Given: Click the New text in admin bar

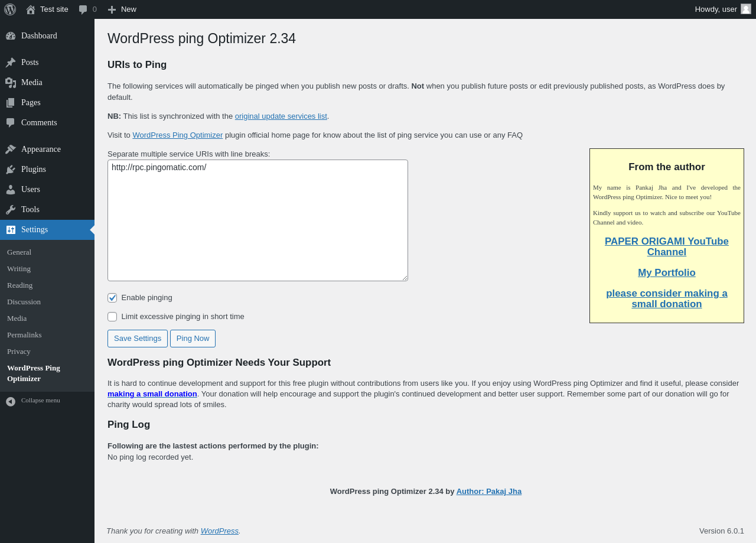Looking at the screenshot, I should [x=129, y=9].
